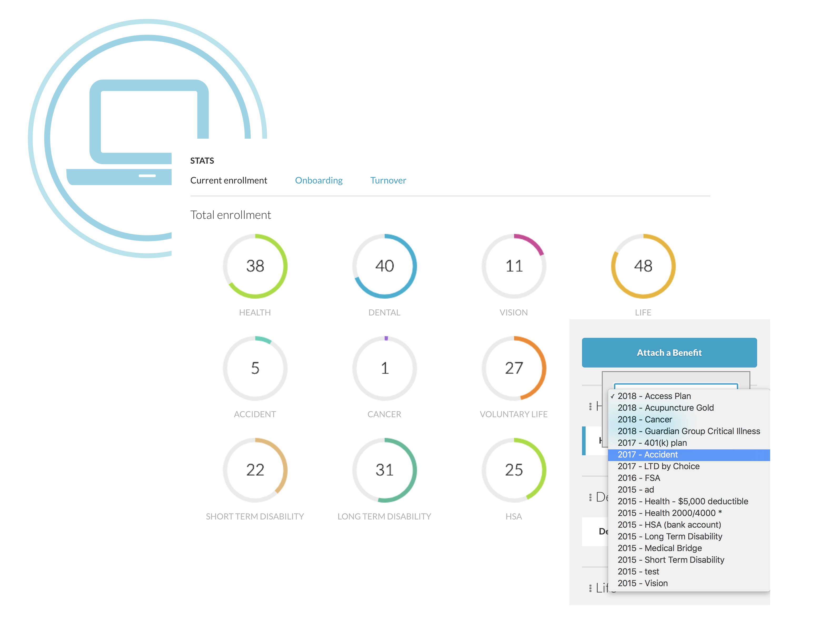This screenshot has width=817, height=644.
Task: Open the Current enrollment view
Action: tap(229, 180)
